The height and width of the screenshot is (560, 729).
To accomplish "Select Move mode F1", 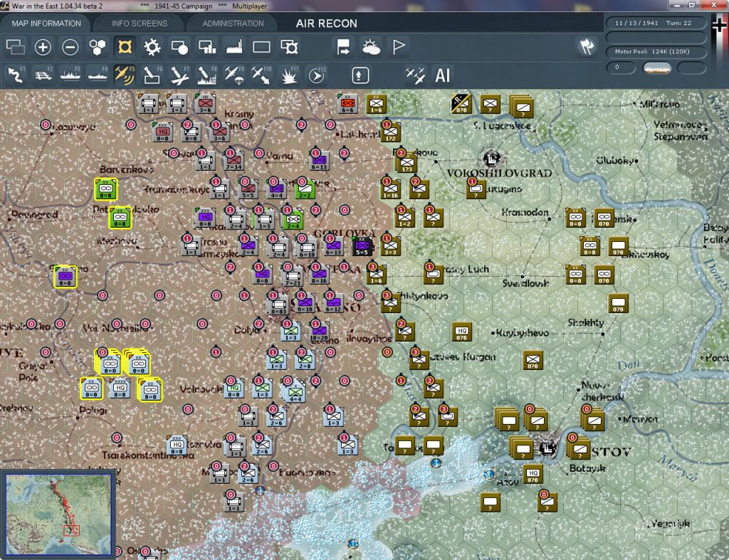I will click(x=16, y=75).
